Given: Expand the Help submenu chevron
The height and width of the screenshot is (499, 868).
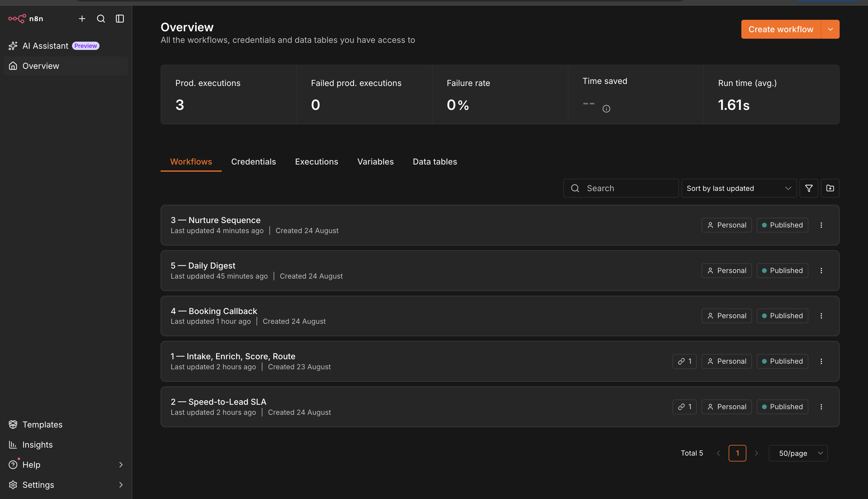Looking at the screenshot, I should click(120, 464).
